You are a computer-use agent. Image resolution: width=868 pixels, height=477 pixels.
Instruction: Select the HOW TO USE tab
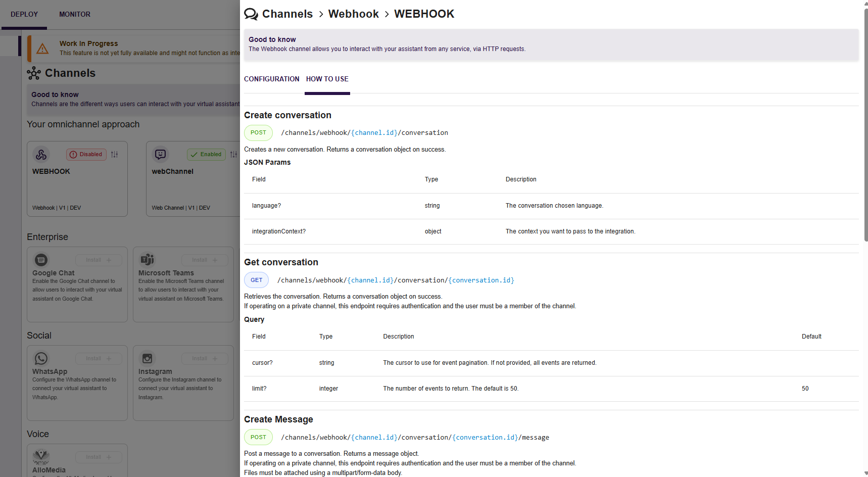(327, 79)
